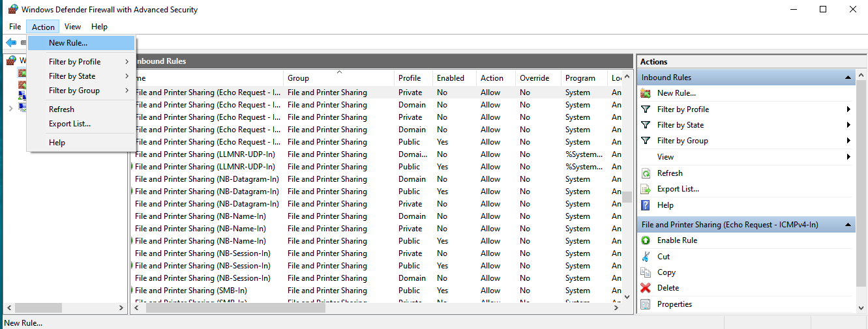
Task: Select NB-Session-In rule with Domain profile
Action: tap(376, 278)
